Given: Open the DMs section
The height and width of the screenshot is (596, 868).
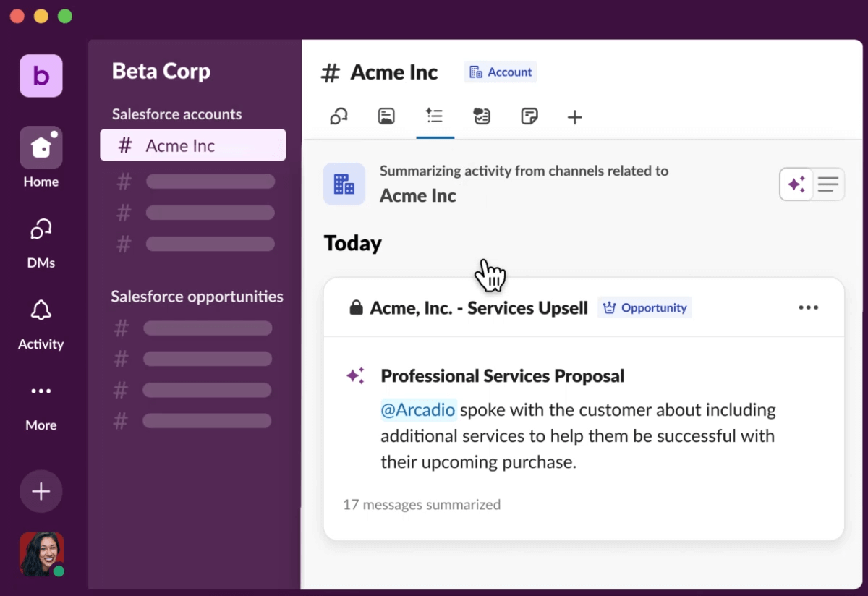Looking at the screenshot, I should [x=41, y=230].
